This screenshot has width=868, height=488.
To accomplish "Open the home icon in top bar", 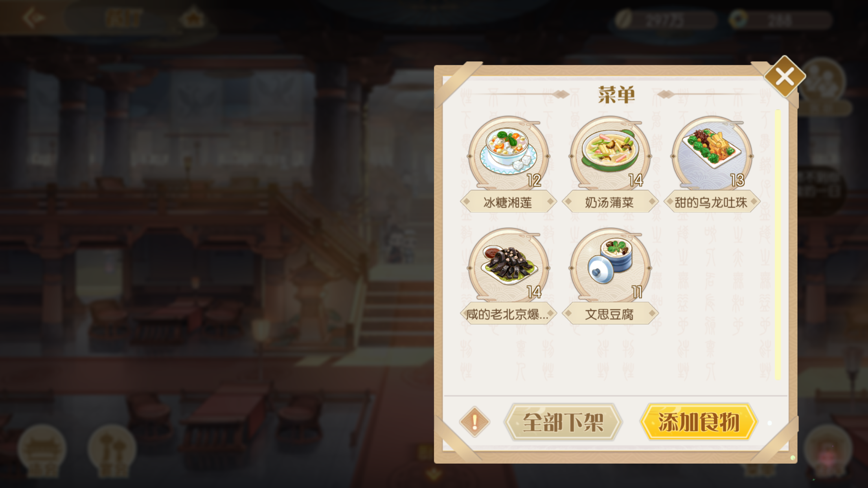I will click(193, 18).
